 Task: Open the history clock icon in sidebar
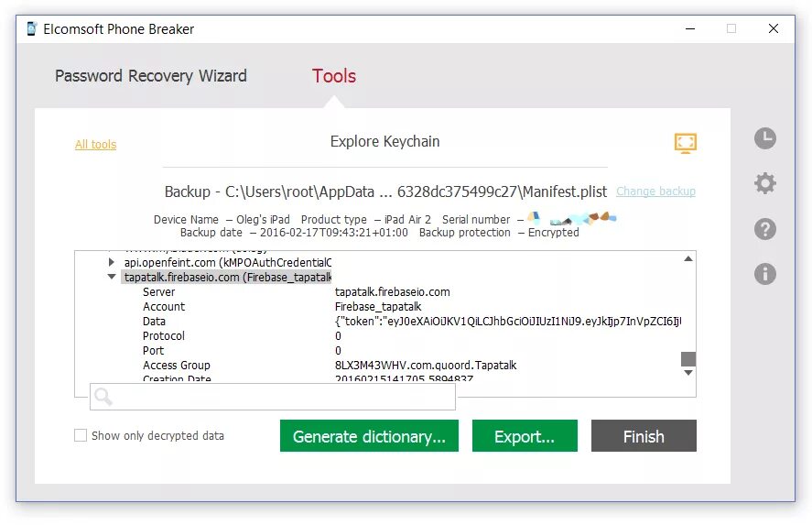point(765,138)
